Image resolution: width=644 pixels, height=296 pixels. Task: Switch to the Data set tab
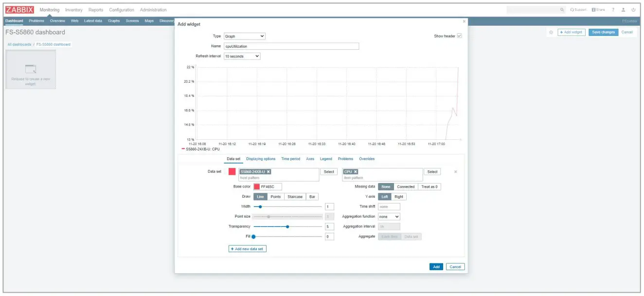pyautogui.click(x=233, y=159)
